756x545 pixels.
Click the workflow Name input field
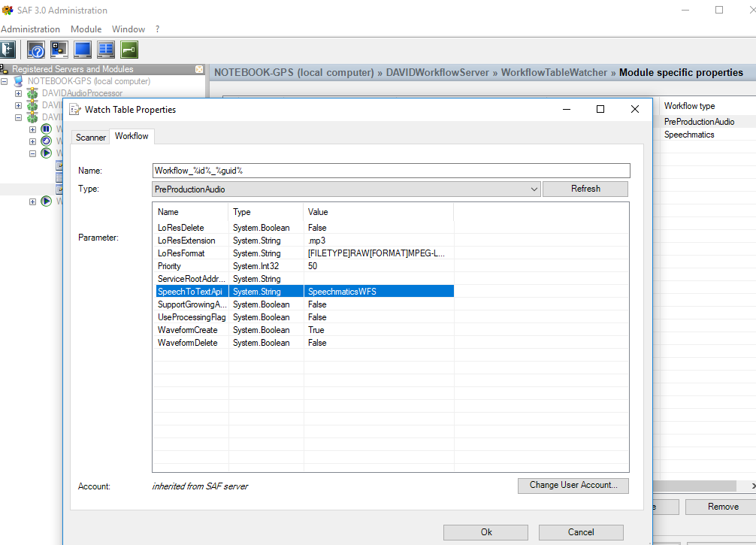[391, 171]
